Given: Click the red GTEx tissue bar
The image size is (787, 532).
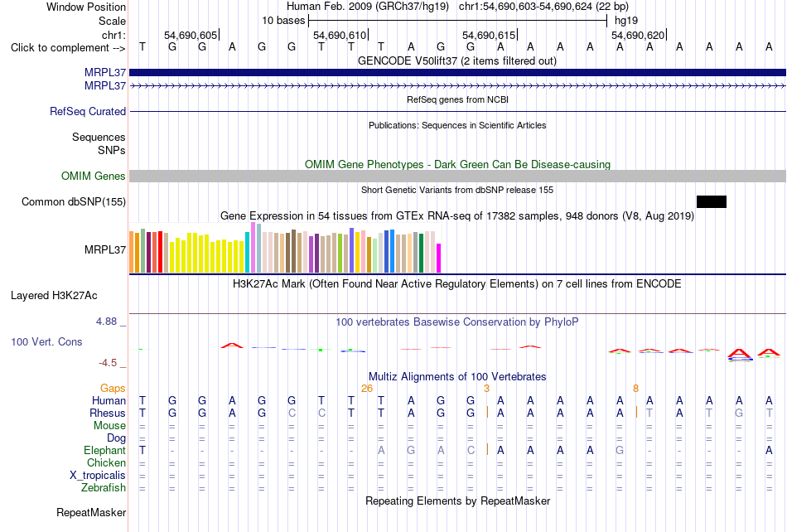Looking at the screenshot, I should [160, 252].
